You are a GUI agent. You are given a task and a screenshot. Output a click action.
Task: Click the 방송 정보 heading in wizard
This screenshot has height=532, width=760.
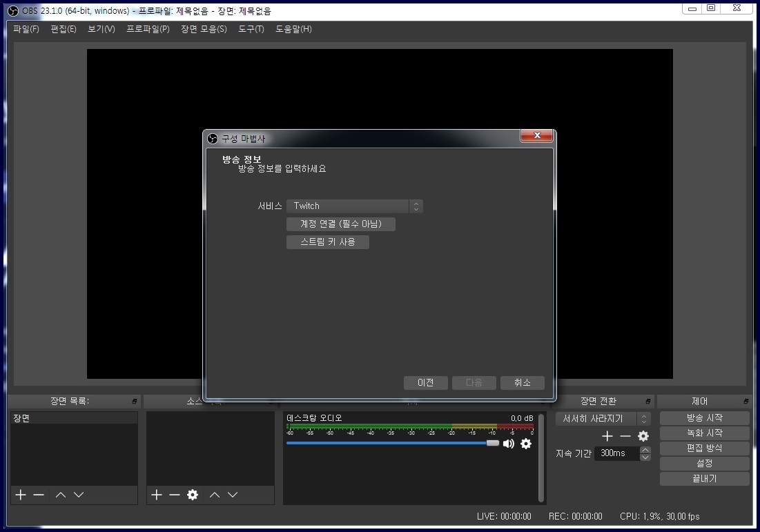[242, 159]
